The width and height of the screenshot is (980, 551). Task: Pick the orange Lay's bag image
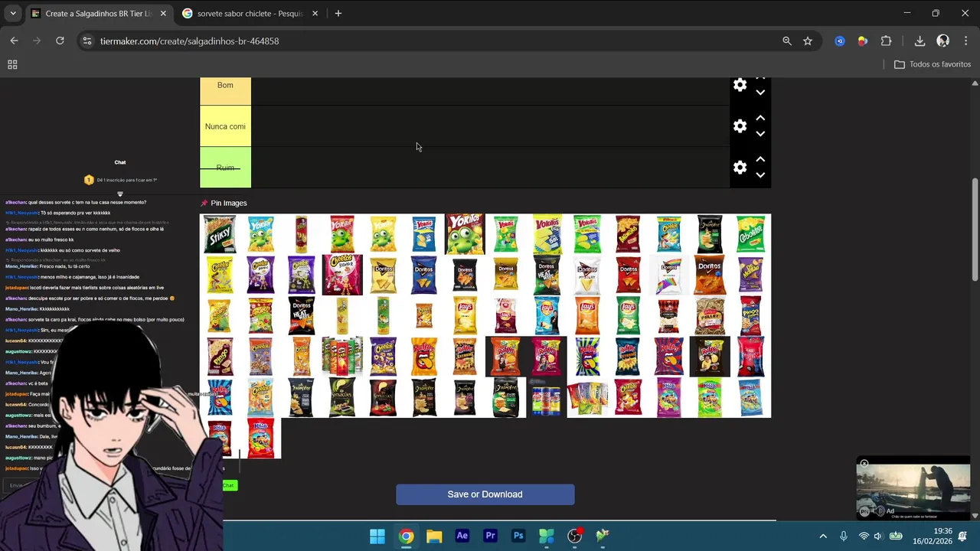(x=587, y=315)
